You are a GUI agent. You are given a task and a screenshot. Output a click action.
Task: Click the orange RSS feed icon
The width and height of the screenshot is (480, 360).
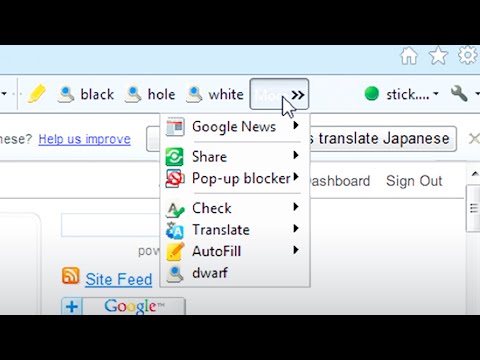[71, 276]
